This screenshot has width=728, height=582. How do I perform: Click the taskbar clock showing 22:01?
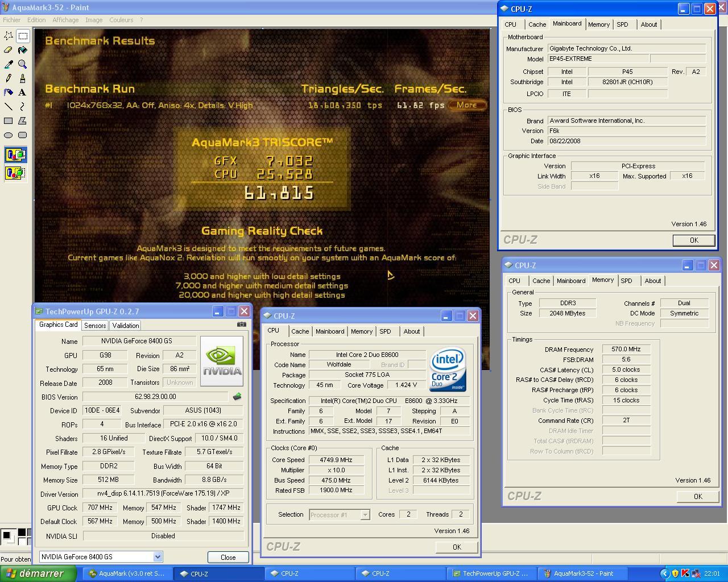pos(712,573)
